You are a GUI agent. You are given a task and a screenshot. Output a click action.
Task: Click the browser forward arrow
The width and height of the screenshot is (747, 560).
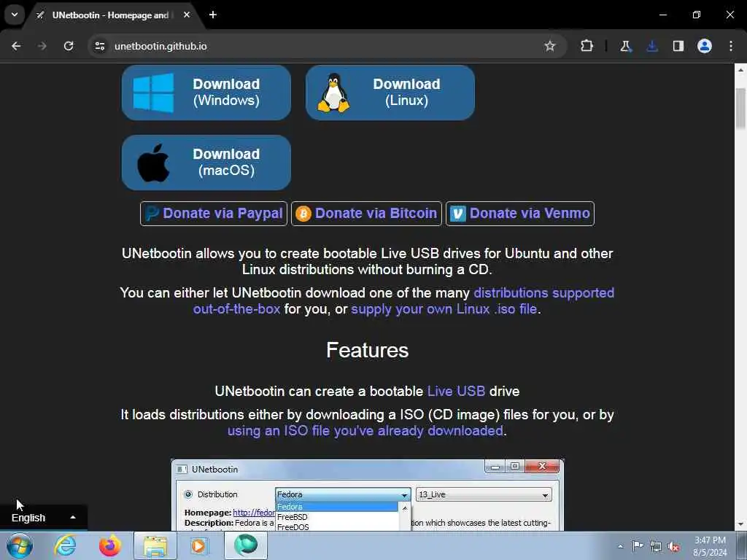42,46
